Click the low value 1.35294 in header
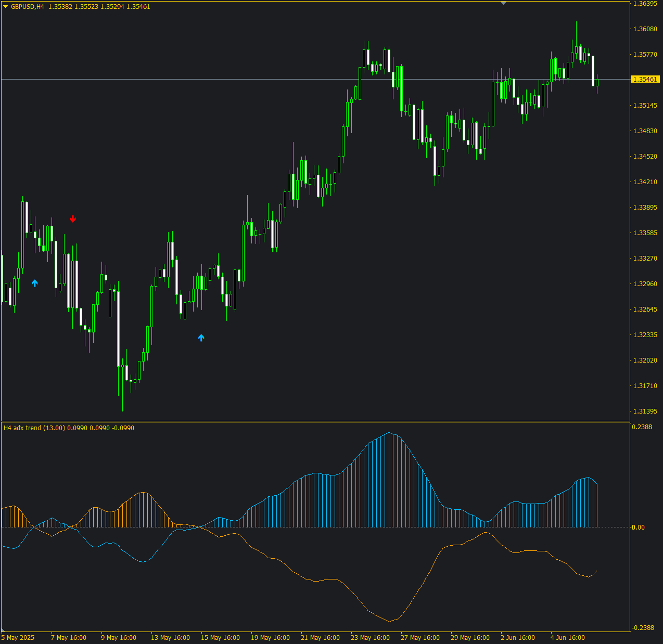Screen dimensions: 663x644 coord(112,7)
